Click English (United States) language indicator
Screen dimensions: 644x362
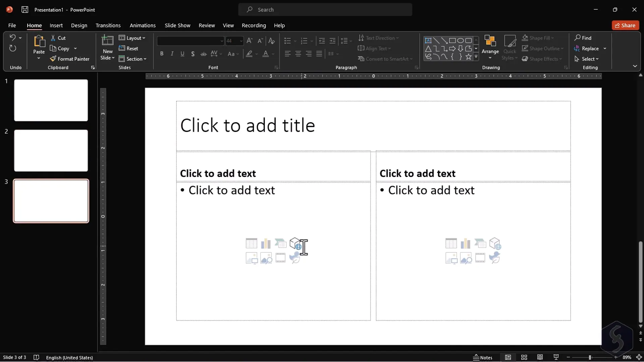pos(69,357)
